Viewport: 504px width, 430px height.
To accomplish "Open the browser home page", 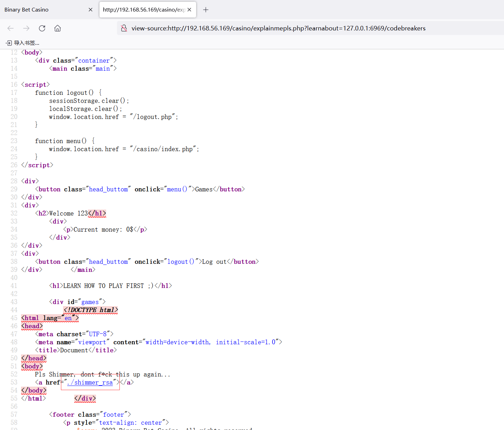I will 57,28.
